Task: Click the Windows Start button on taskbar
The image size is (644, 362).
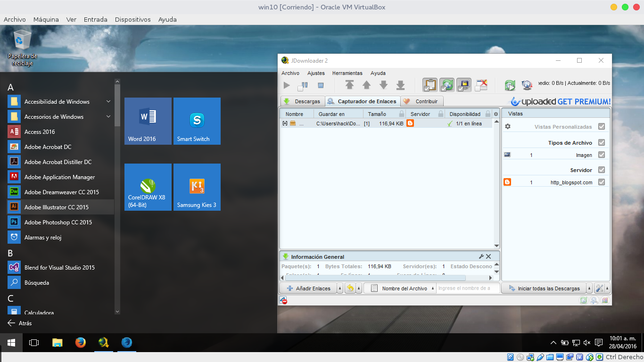Action: pos(11,343)
